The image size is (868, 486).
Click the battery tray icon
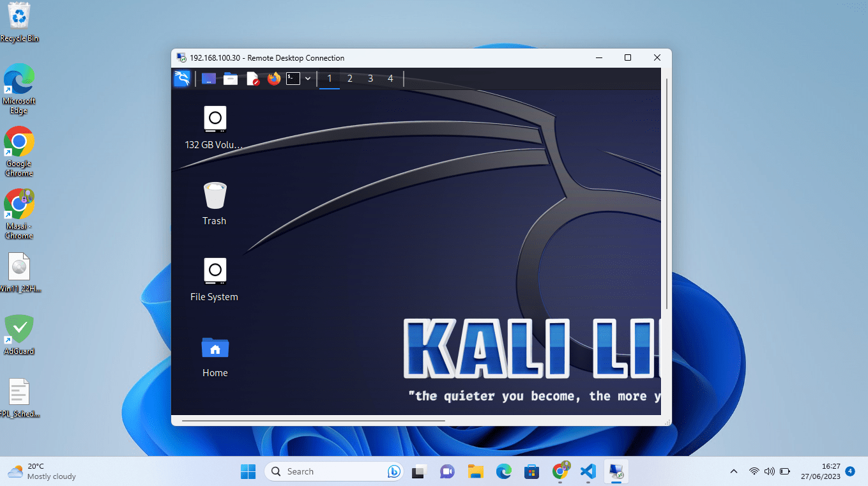coord(785,471)
